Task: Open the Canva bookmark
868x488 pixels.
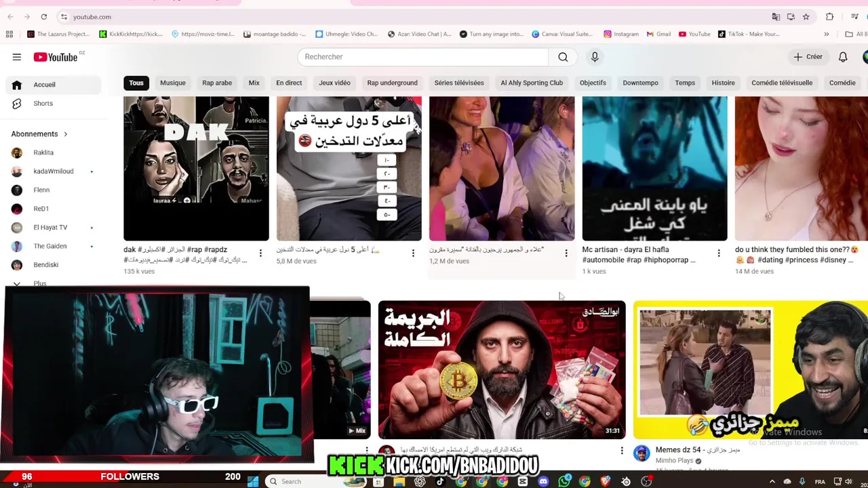Action: pyautogui.click(x=562, y=34)
